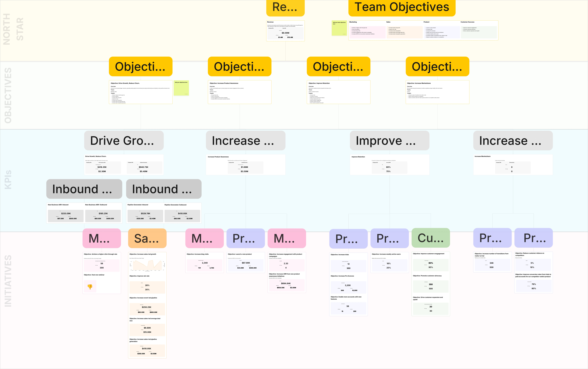588x369 pixels.
Task: Click the green 'Cu...' team label
Action: coord(430,238)
